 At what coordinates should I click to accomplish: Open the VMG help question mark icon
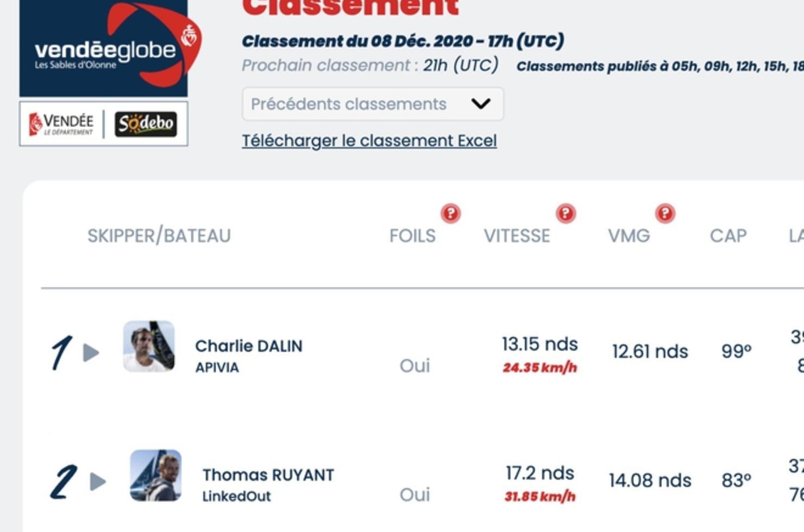[x=665, y=213]
